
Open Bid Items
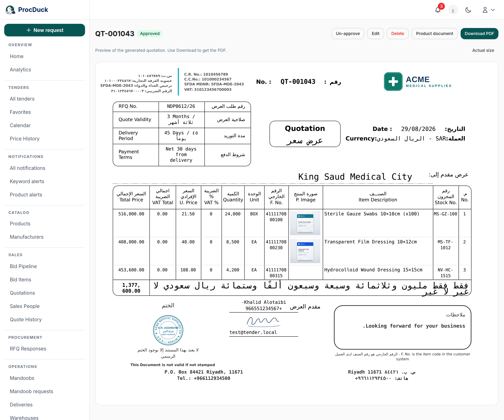pyautogui.click(x=21, y=280)
